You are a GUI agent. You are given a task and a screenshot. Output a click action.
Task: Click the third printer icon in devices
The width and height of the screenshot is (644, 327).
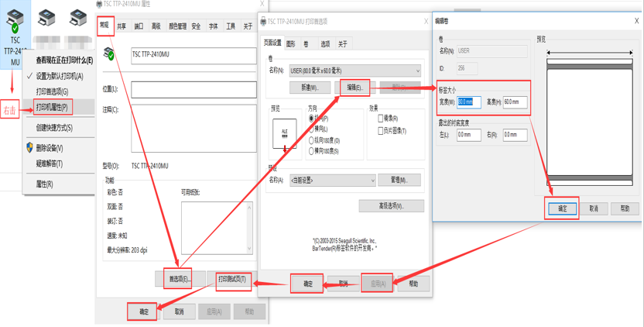click(x=77, y=18)
